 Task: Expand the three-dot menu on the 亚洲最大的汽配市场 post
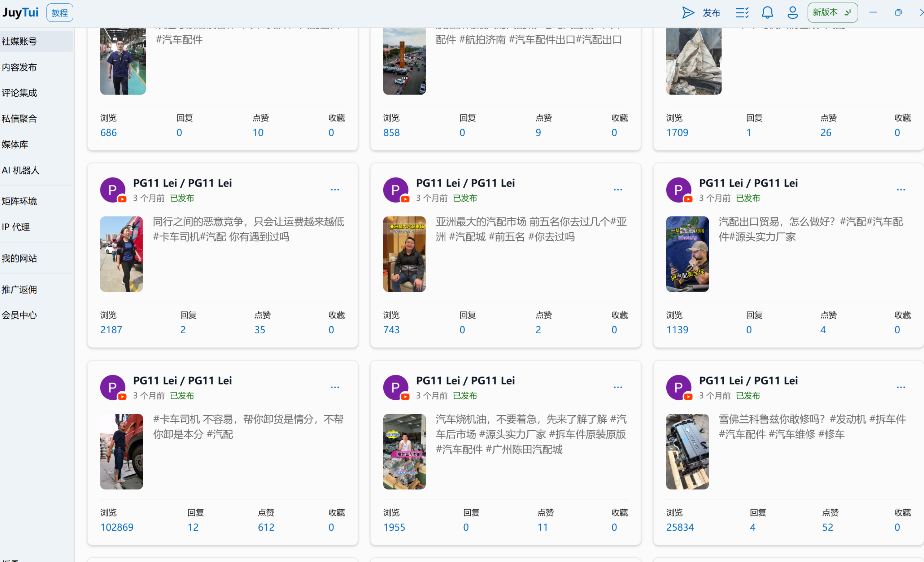[x=618, y=190]
